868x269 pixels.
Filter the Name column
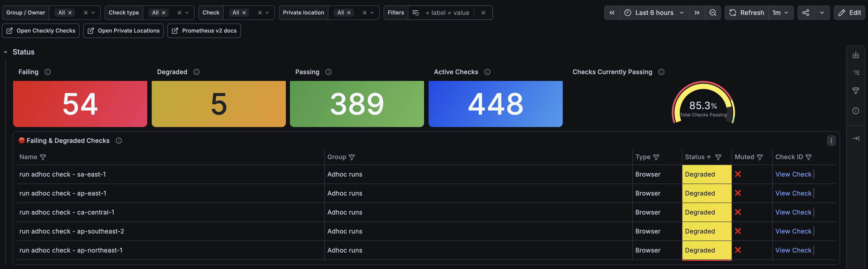tap(43, 157)
